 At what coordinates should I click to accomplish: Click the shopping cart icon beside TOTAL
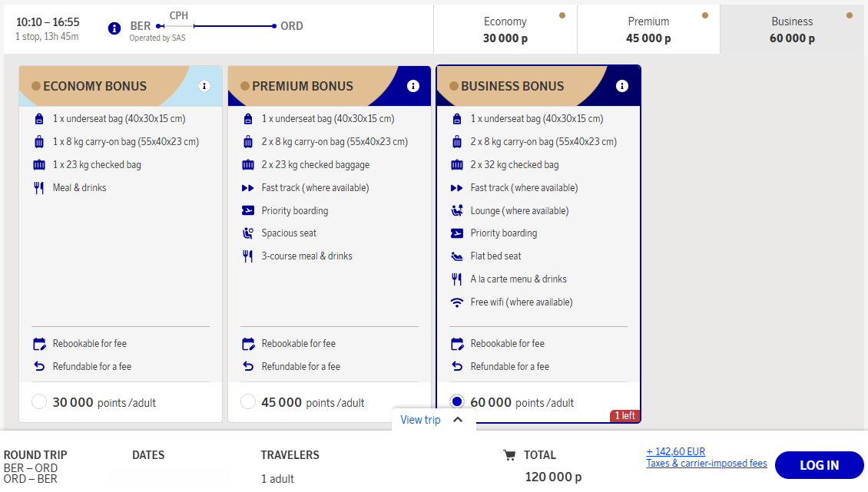click(509, 455)
